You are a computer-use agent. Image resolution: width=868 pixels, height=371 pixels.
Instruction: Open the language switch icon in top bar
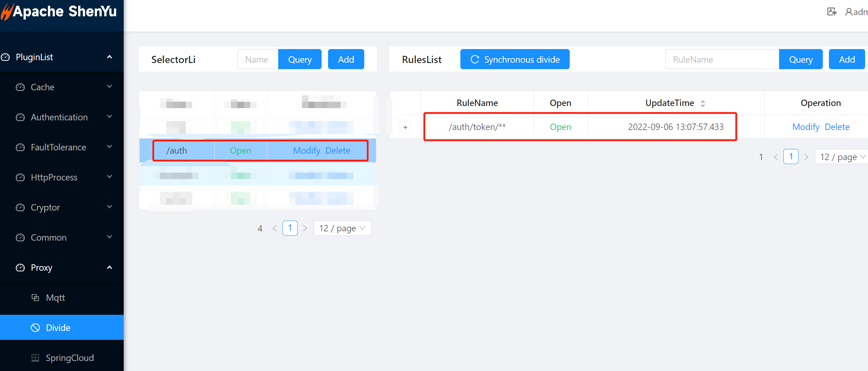(832, 11)
